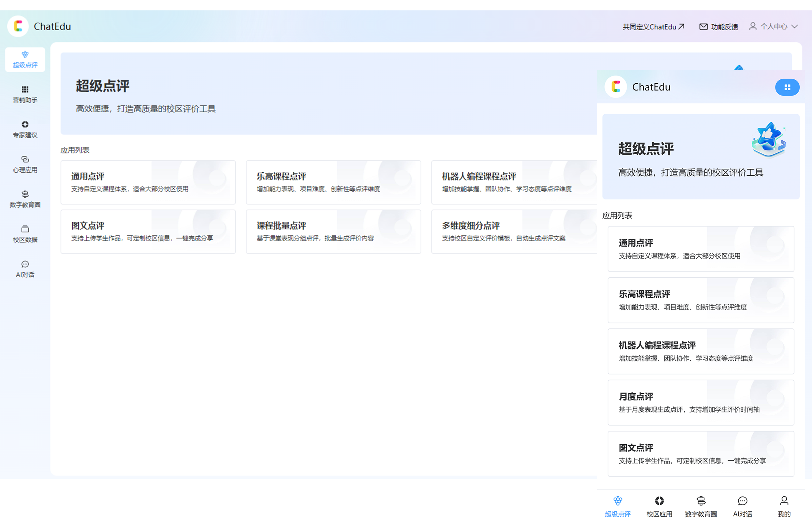Screen dimensions: 812x529
Task: Open 共同定义ChatEdu external link
Action: click(x=653, y=26)
